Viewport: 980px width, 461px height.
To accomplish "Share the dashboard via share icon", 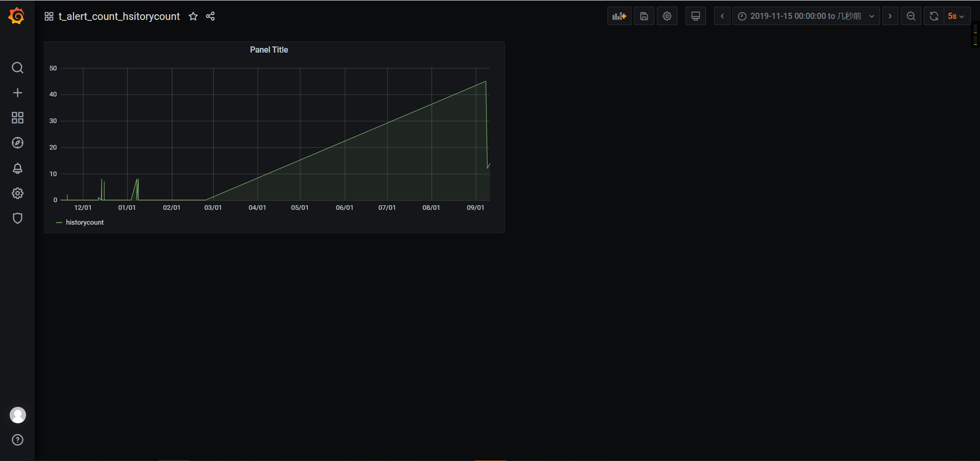I will click(x=210, y=16).
